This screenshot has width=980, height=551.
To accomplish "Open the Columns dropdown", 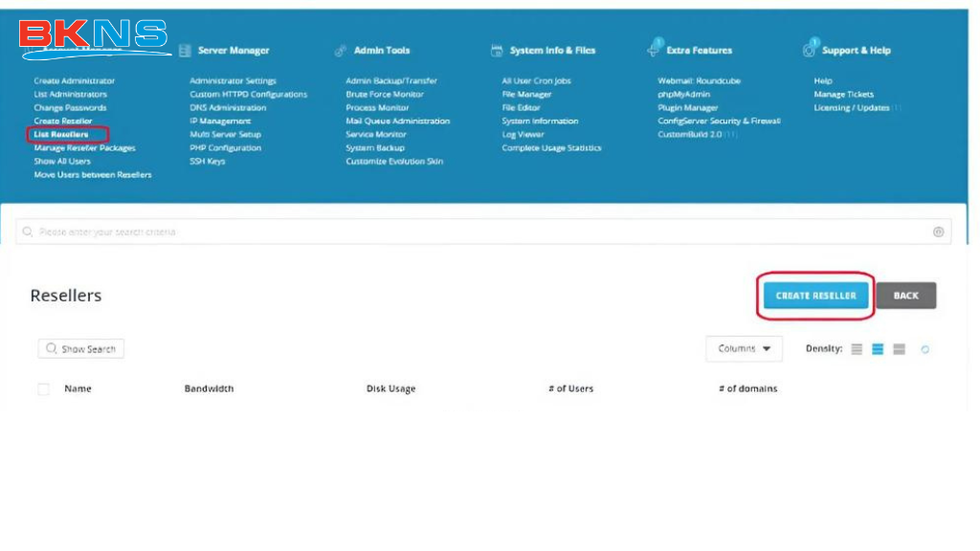I will [744, 349].
